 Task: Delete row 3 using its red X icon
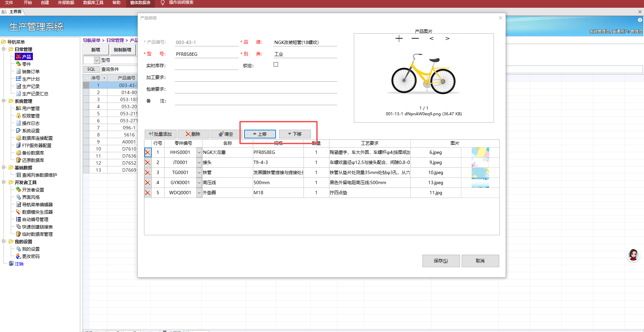(148, 173)
